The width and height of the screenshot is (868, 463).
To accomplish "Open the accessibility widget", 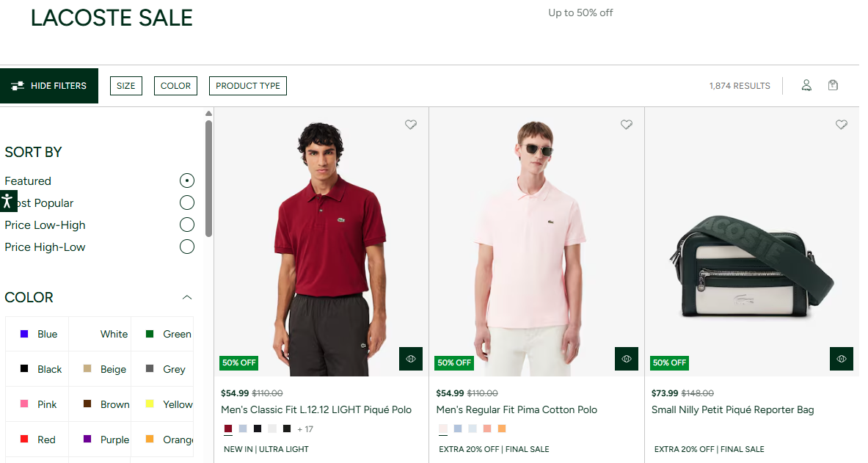I will (x=8, y=201).
